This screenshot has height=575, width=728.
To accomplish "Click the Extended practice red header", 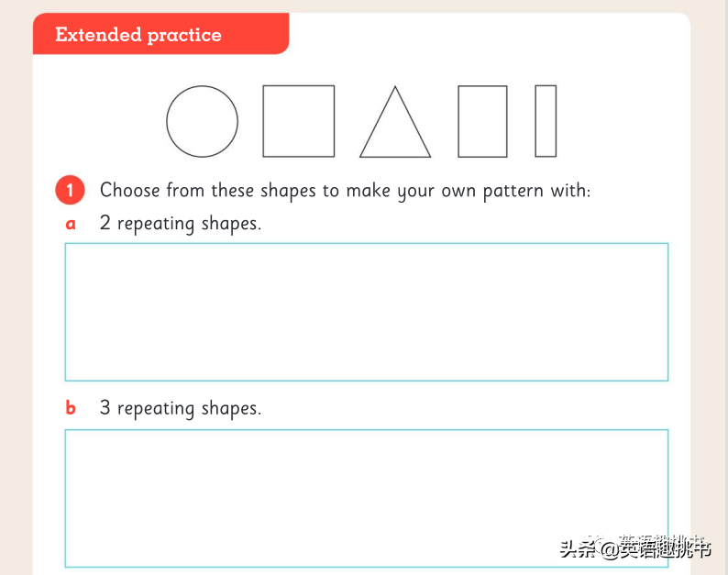I will (x=161, y=34).
